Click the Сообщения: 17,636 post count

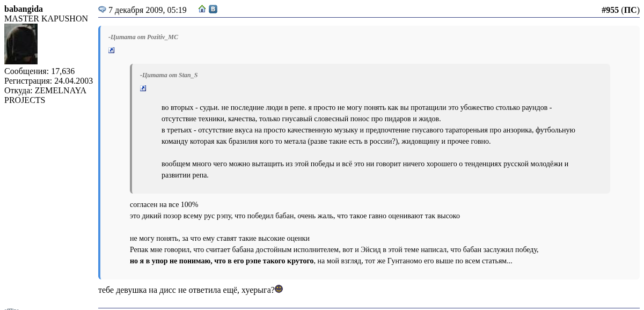(39, 71)
